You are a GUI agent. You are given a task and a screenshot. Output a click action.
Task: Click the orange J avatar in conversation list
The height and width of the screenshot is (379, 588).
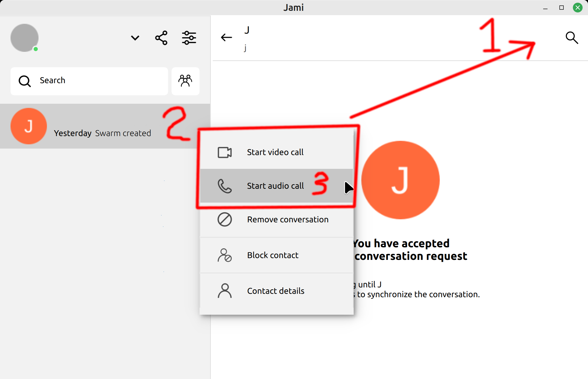click(x=29, y=126)
